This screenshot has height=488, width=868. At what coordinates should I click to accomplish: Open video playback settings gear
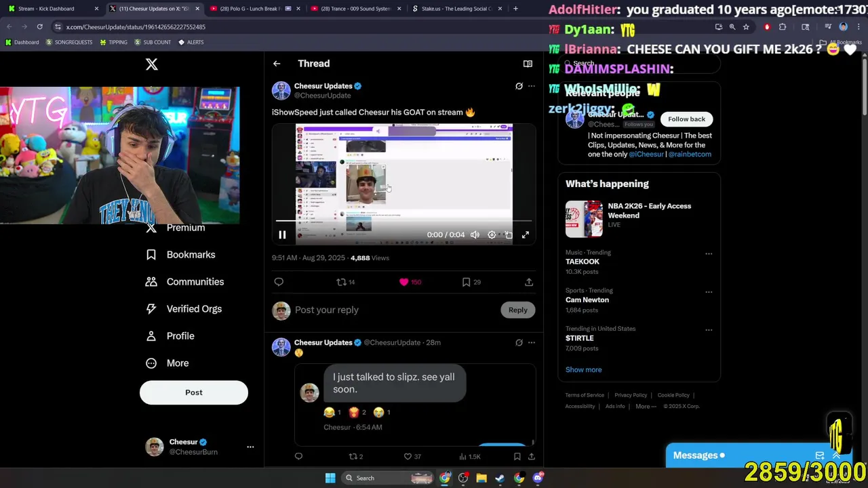click(x=492, y=235)
